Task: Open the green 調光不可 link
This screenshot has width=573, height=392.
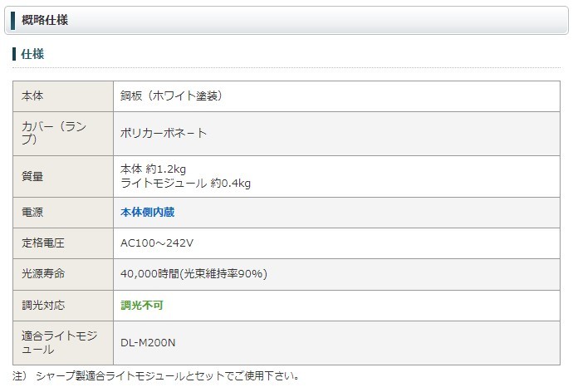Action: point(142,305)
